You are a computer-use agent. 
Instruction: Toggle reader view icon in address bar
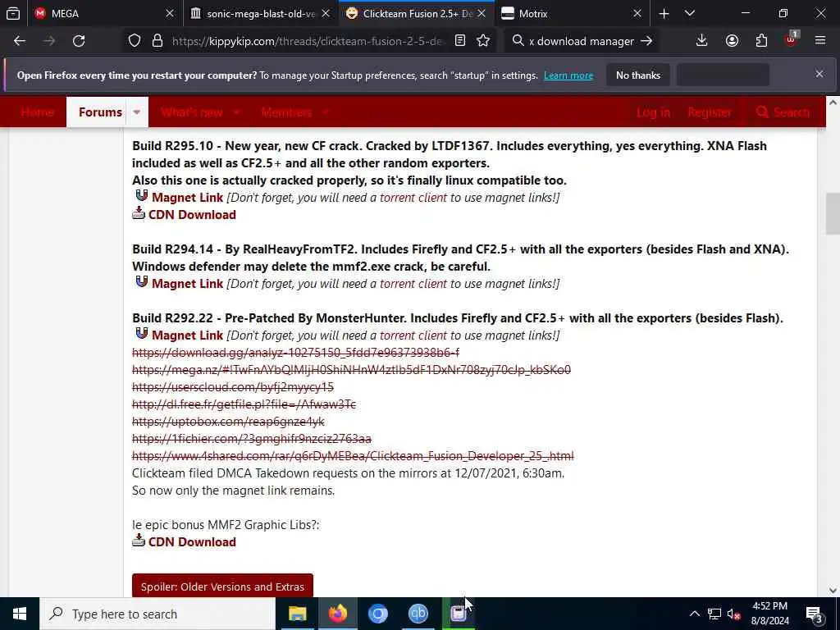click(459, 41)
